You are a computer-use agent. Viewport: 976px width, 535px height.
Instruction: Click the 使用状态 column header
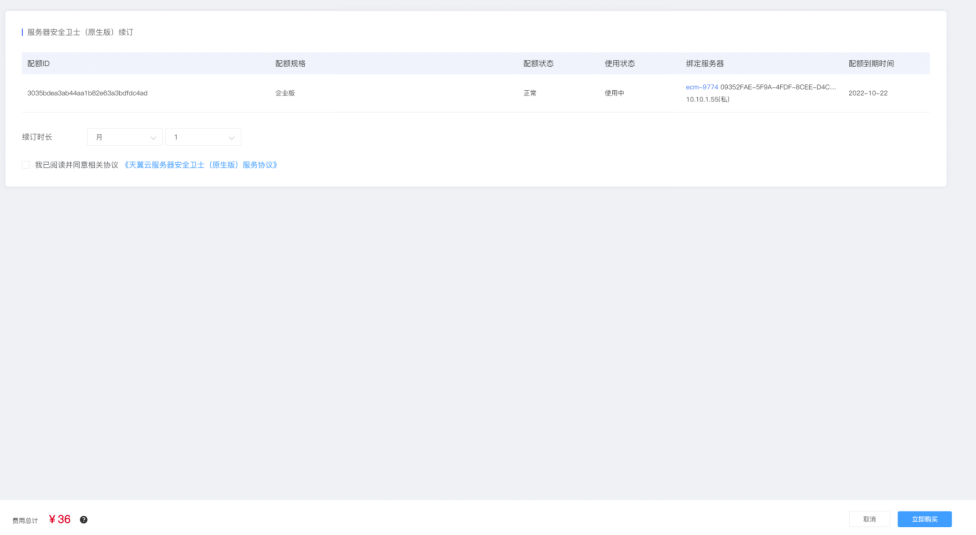tap(619, 63)
